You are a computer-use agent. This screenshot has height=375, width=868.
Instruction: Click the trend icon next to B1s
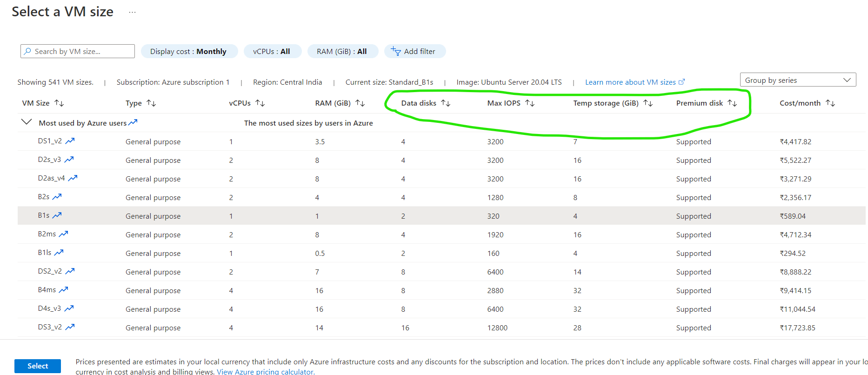(57, 215)
